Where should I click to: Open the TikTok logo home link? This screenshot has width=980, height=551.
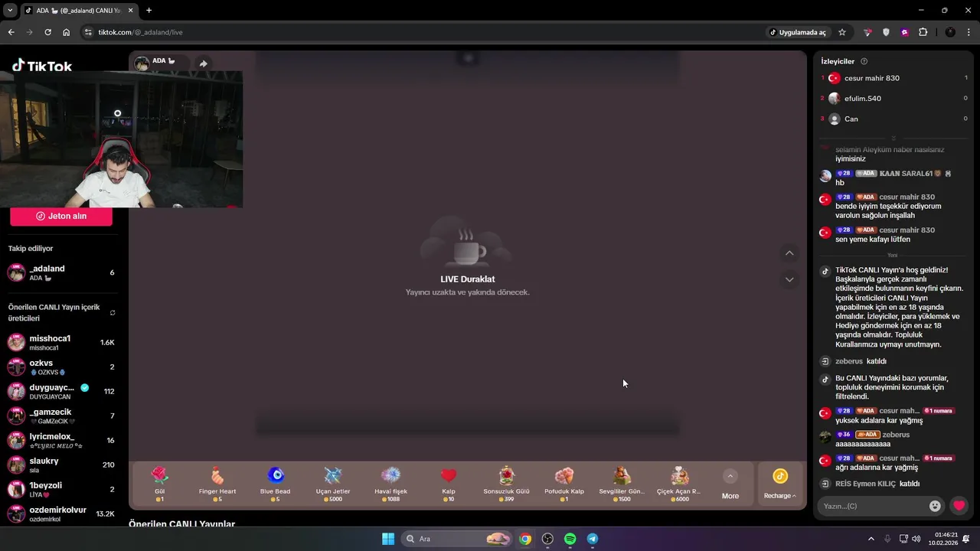pos(42,66)
